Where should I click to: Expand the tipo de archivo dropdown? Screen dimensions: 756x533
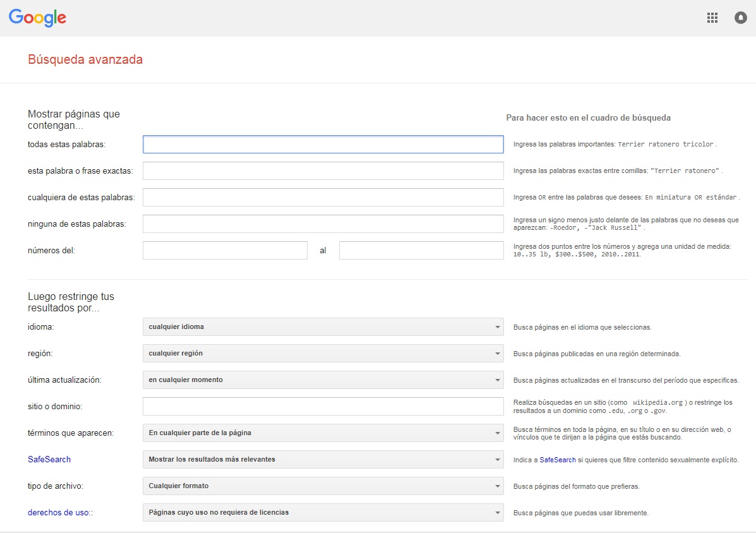pyautogui.click(x=323, y=486)
